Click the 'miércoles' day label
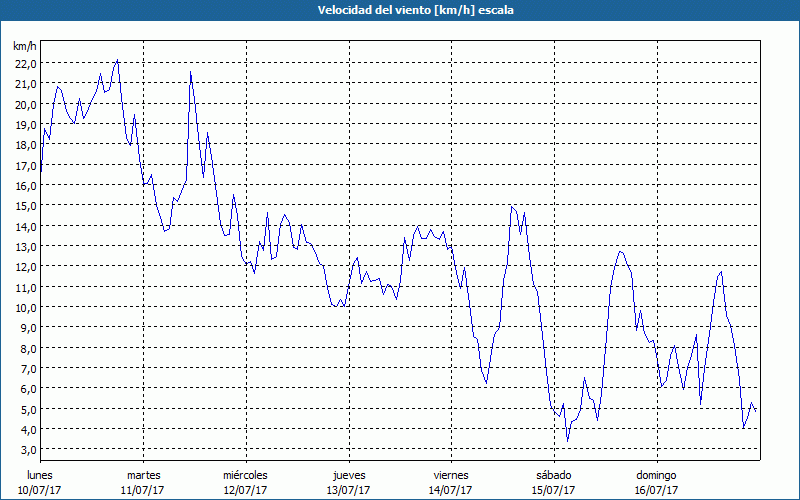This screenshot has height=500, width=800. tap(245, 475)
